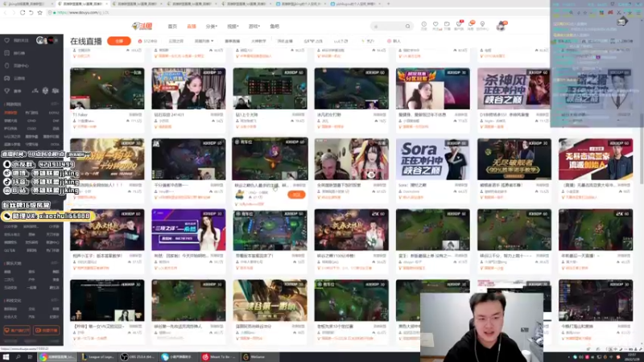Open the Sora 正在冲分中 stream thumbnail
Viewport: 644px width, 362px height.
[433, 159]
